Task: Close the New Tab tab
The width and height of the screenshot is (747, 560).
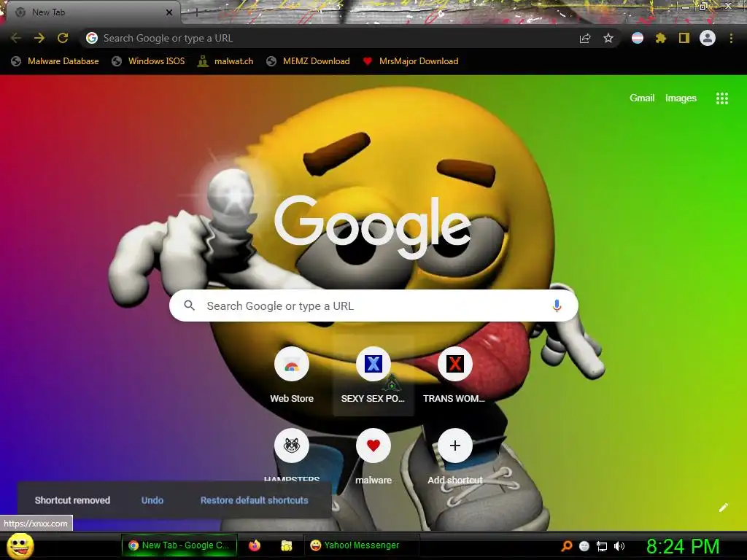Action: (x=169, y=12)
